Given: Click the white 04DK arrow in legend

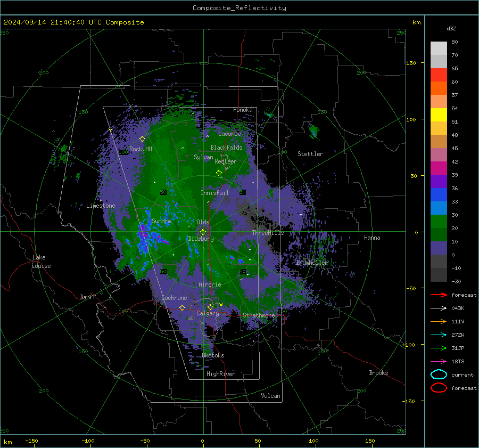Looking at the screenshot, I should coord(439,308).
